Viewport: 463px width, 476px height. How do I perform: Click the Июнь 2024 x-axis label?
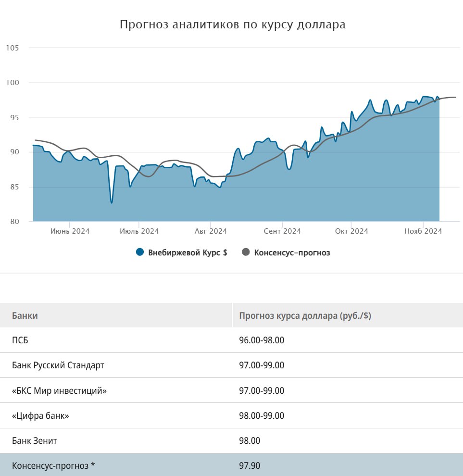click(x=70, y=231)
